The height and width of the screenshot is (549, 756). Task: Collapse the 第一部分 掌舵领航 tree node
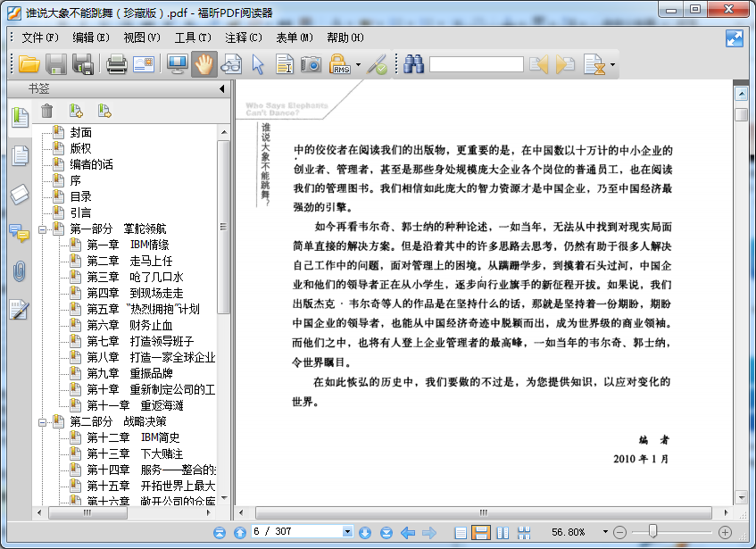43,229
